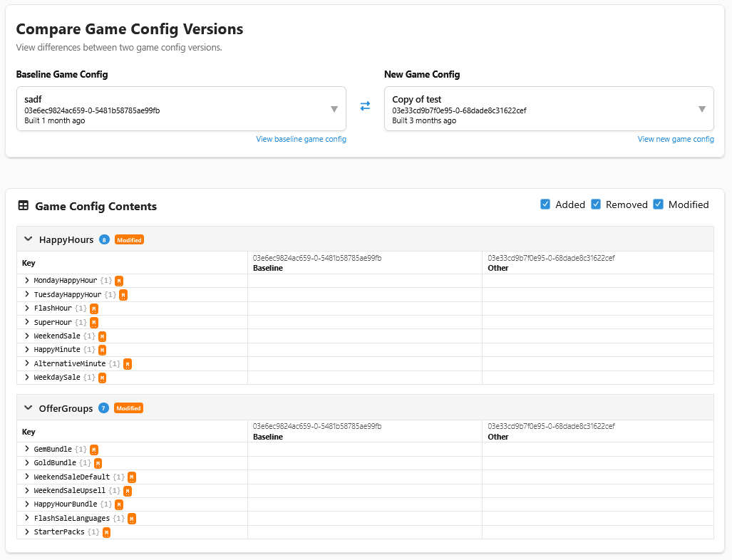Viewport: 732px width, 560px height.
Task: Click the M badge next to GemBundle
Action: tap(93, 450)
